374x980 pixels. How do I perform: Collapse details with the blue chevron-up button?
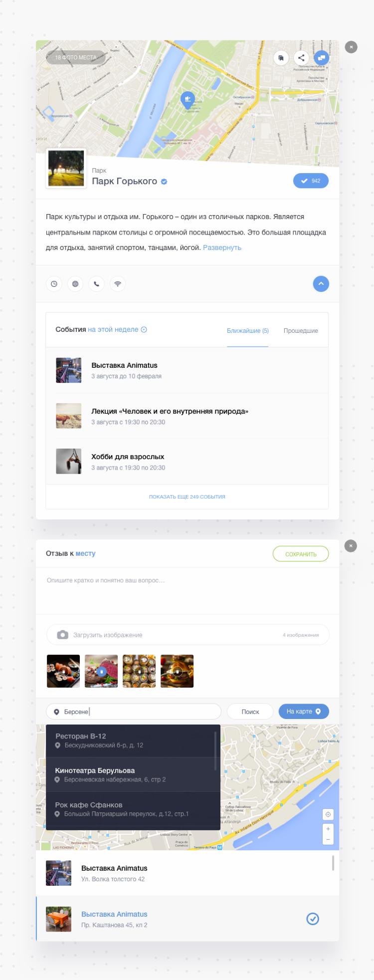[x=321, y=284]
